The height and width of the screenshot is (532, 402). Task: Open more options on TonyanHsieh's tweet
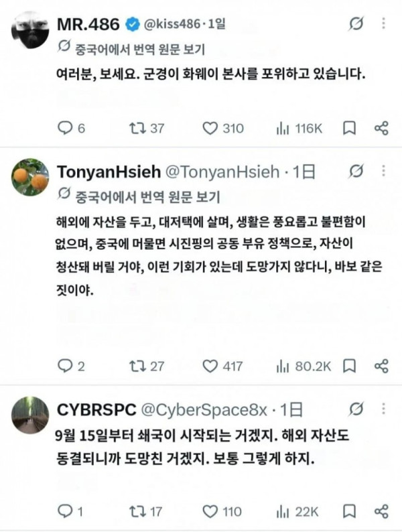(383, 171)
